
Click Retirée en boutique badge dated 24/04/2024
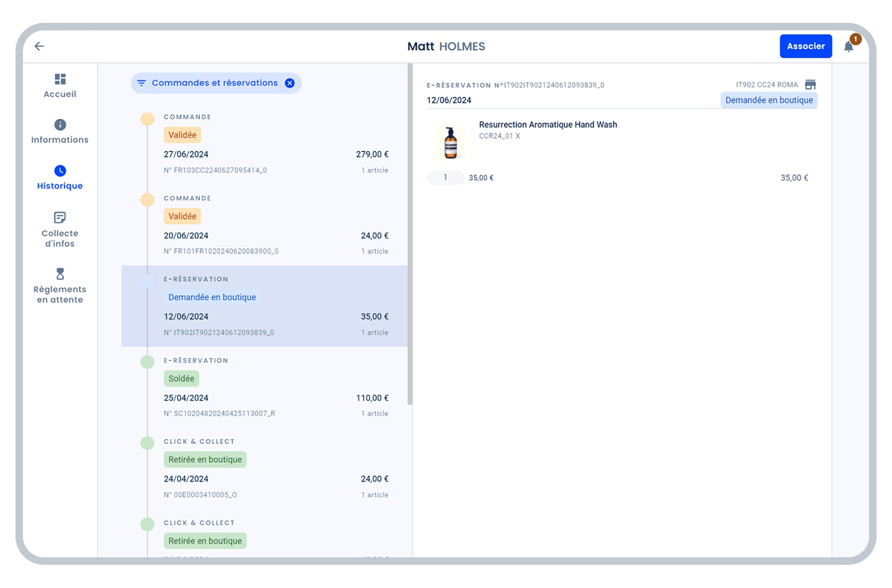pos(205,460)
